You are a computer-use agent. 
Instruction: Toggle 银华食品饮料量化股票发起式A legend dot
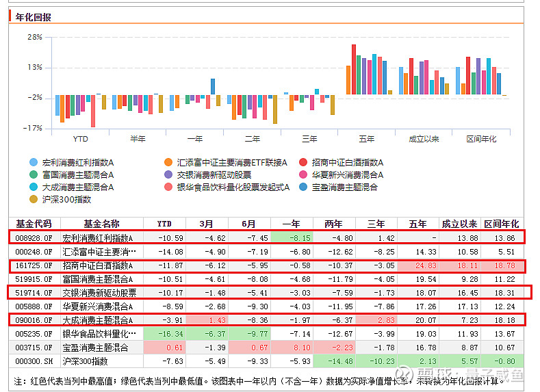pos(168,187)
